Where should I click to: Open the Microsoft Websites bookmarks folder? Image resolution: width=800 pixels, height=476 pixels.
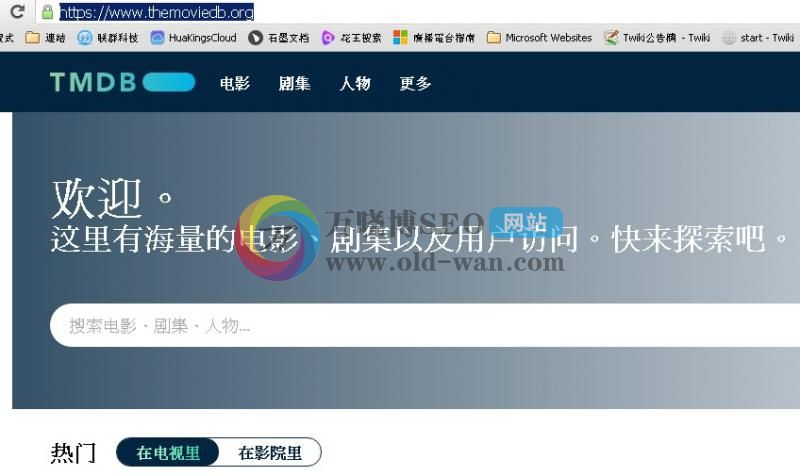point(539,38)
